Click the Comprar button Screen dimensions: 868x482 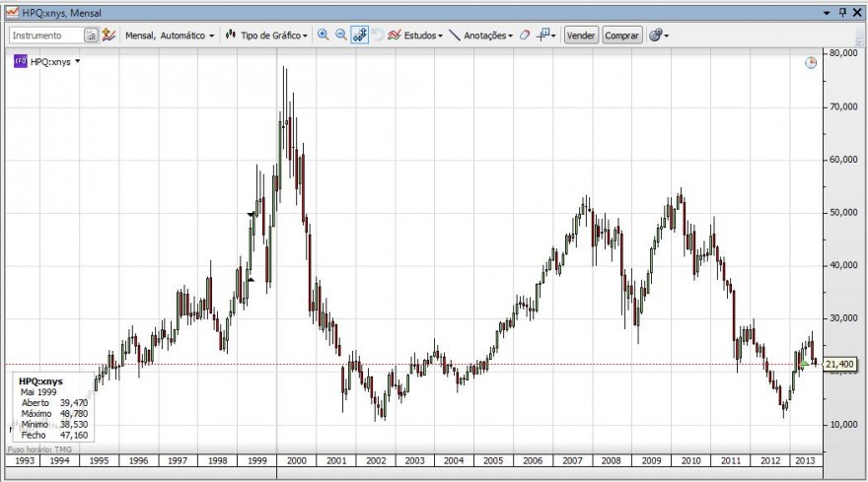point(621,35)
